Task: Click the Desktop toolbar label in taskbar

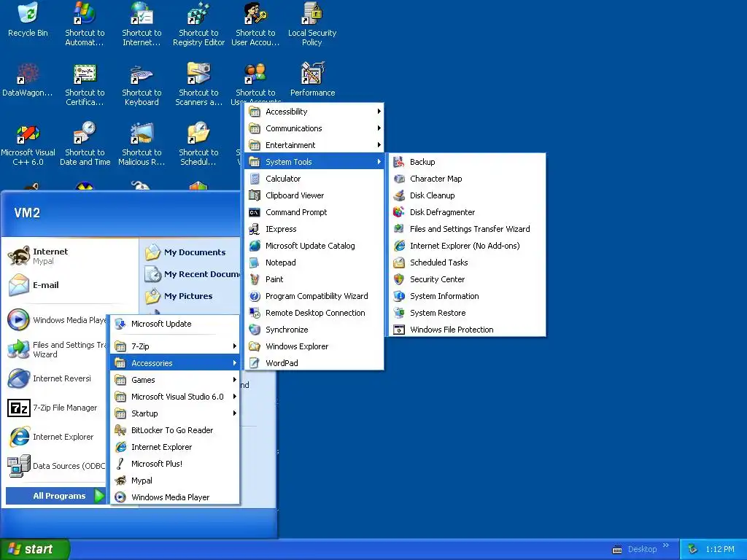Action: click(642, 549)
